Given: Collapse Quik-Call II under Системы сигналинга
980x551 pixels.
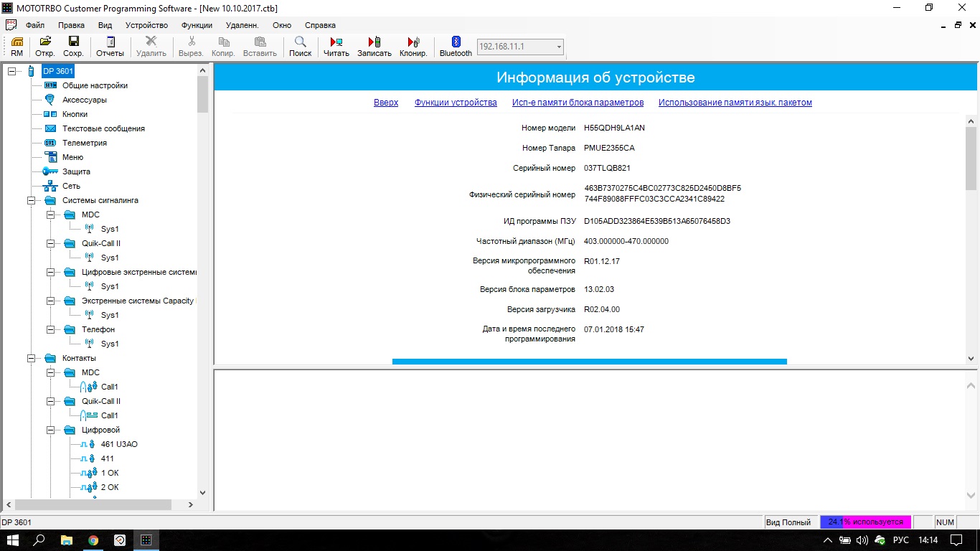Looking at the screenshot, I should (x=50, y=243).
